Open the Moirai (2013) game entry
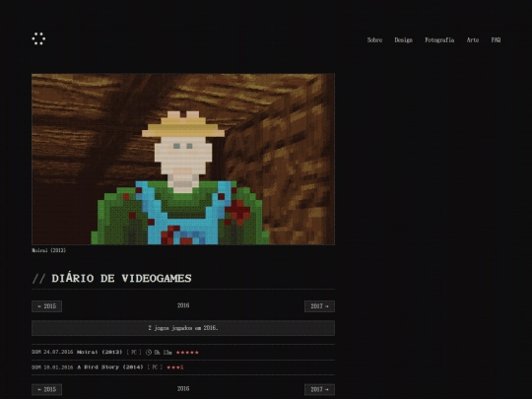The image size is (532, 399). pyautogui.click(x=100, y=352)
